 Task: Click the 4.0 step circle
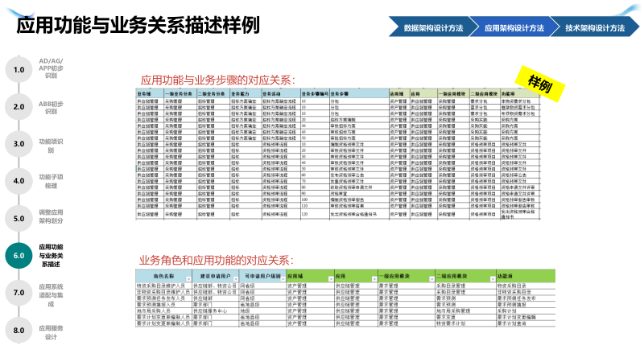pos(19,181)
